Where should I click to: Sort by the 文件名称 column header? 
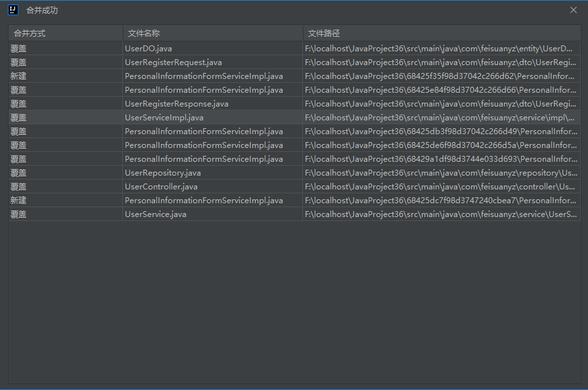tap(213, 34)
